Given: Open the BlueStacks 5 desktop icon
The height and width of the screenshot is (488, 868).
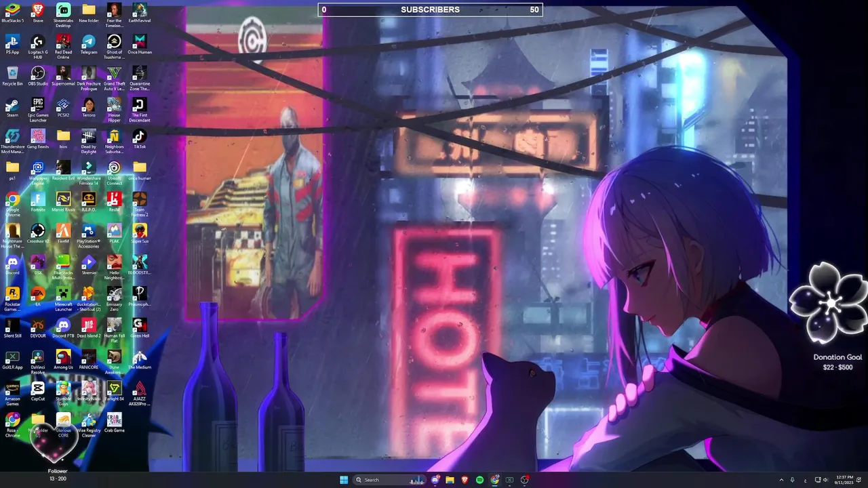Looking at the screenshot, I should 12,9.
